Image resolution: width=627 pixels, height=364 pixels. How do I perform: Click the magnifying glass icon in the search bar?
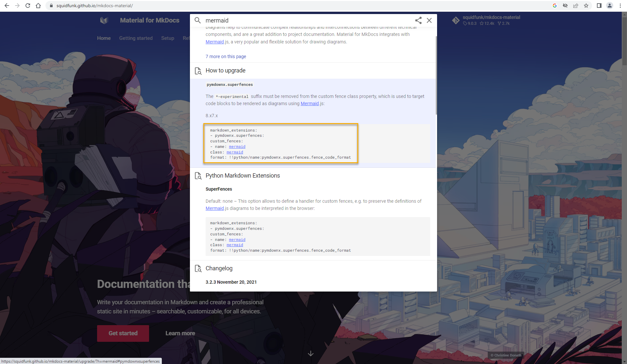click(x=197, y=20)
